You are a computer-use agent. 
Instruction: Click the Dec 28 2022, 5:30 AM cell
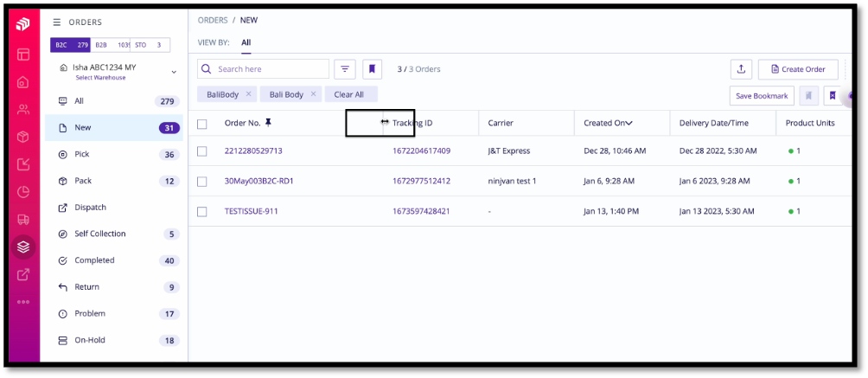718,151
